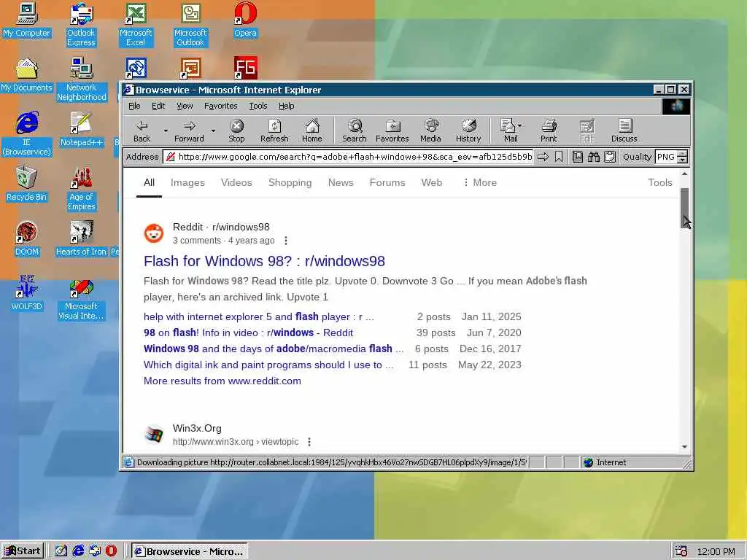Go back with the Back toolbar button
Viewport: 747px width, 560px height.
point(142,131)
